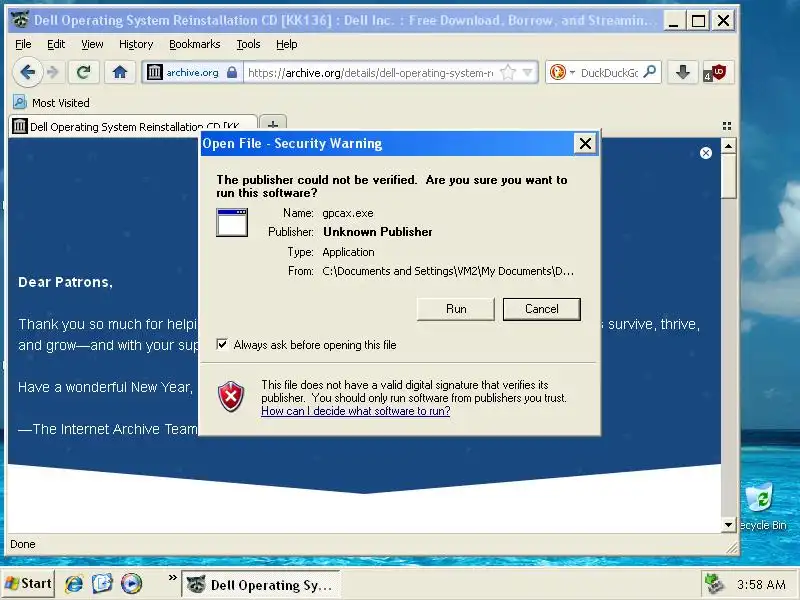This screenshot has height=600, width=800.
Task: Click the search magnifier icon
Action: 650,72
